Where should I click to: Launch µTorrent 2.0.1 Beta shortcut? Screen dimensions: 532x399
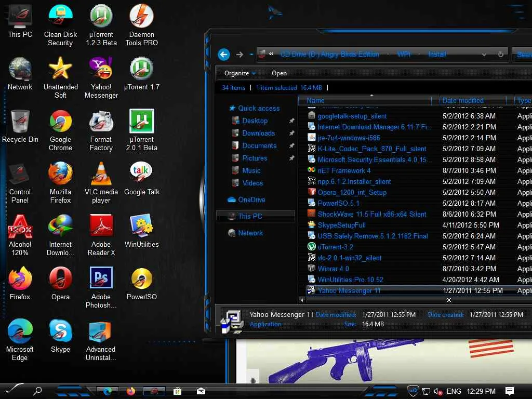point(141,130)
